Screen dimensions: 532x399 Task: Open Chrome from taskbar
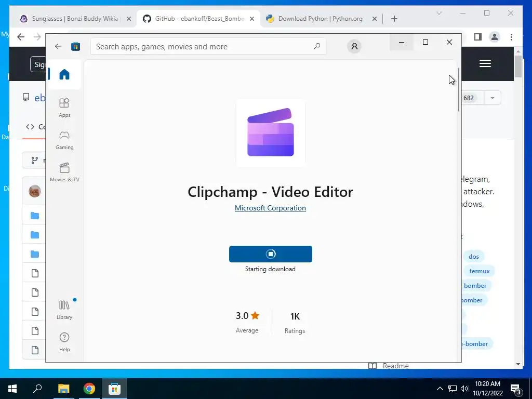coord(89,389)
